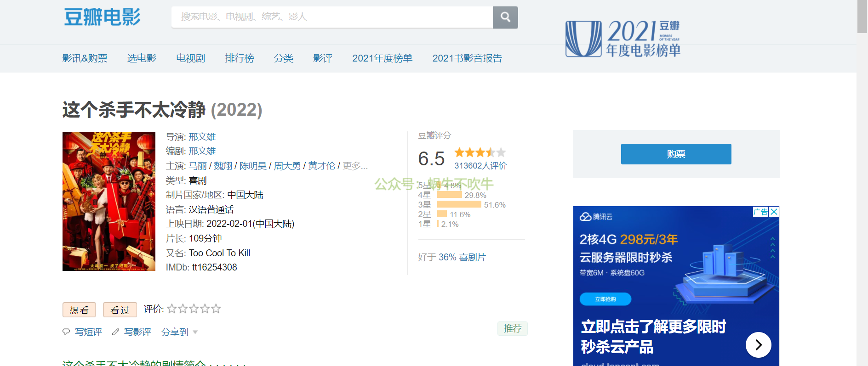Expand the 分享到 share dropdown
868x366 pixels.
[179, 332]
